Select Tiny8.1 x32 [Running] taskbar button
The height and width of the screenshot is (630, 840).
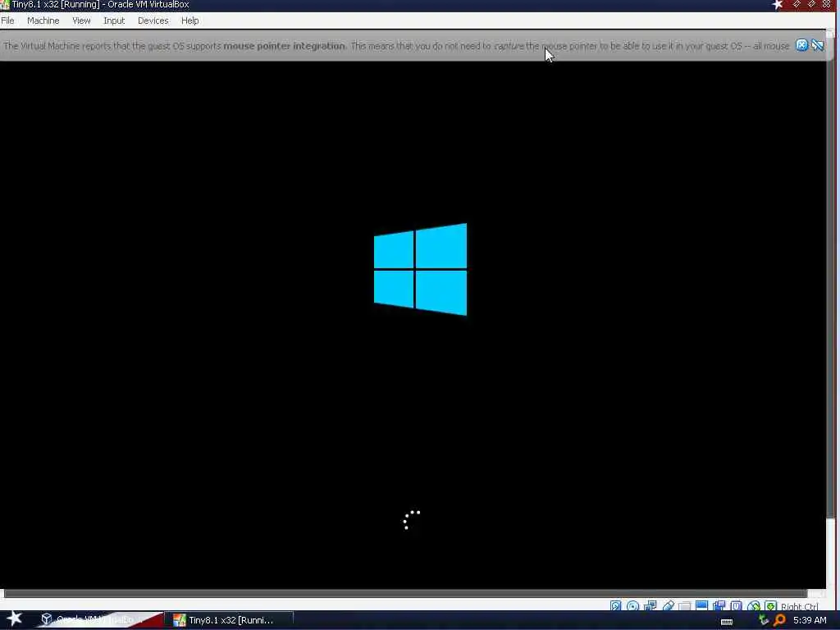point(231,620)
